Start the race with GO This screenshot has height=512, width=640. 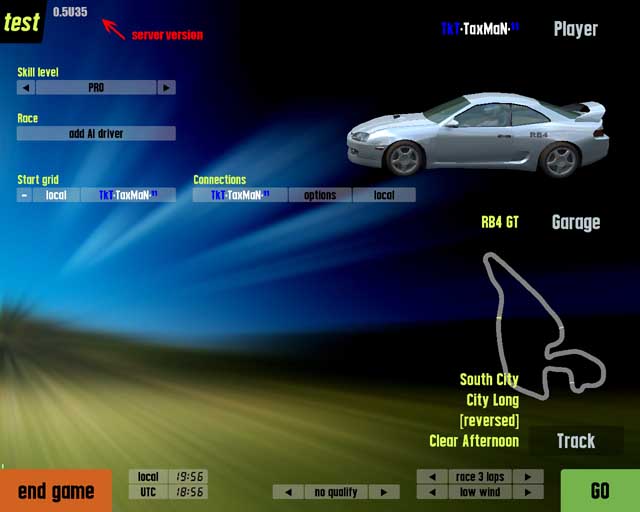600,491
